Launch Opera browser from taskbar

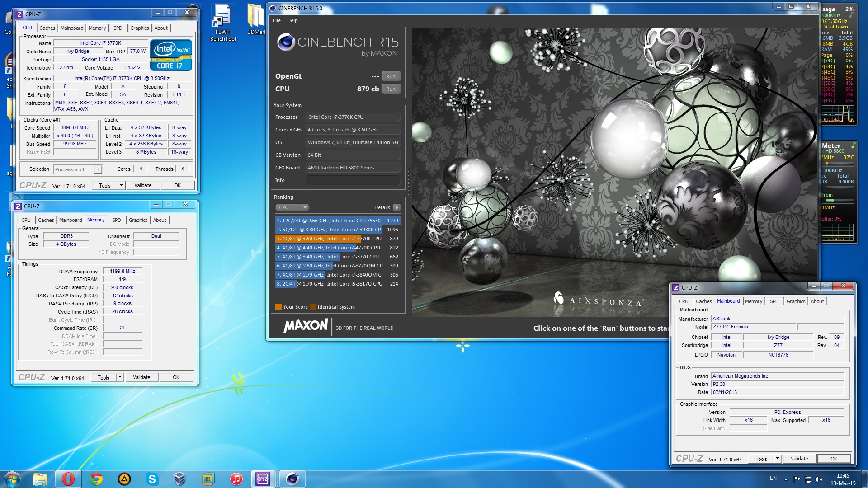[68, 479]
